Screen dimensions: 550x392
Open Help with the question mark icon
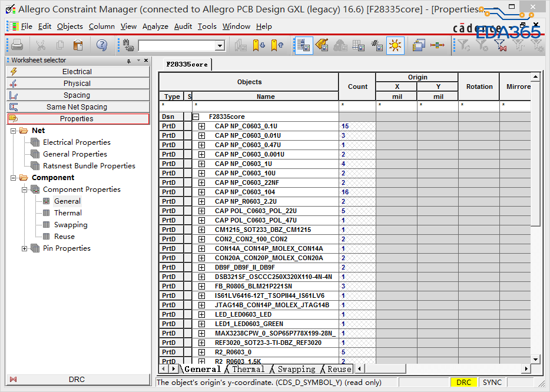102,45
